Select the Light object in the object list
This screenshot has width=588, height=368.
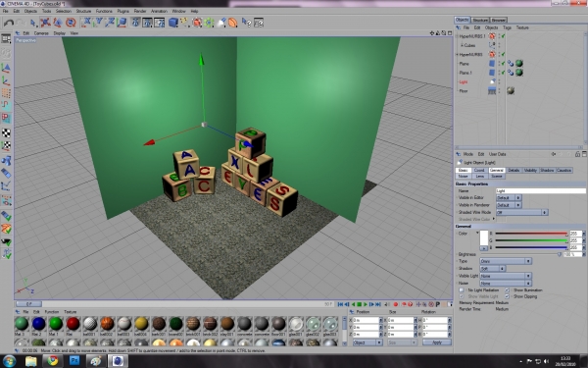(464, 81)
